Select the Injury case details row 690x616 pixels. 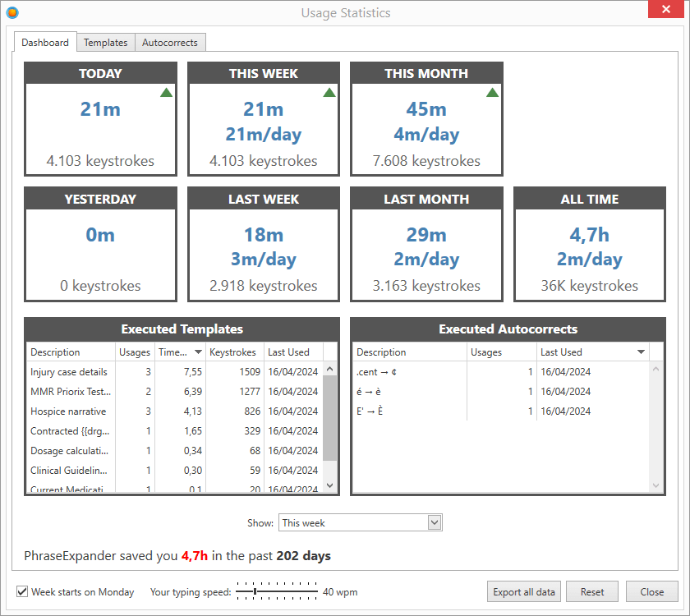(175, 372)
